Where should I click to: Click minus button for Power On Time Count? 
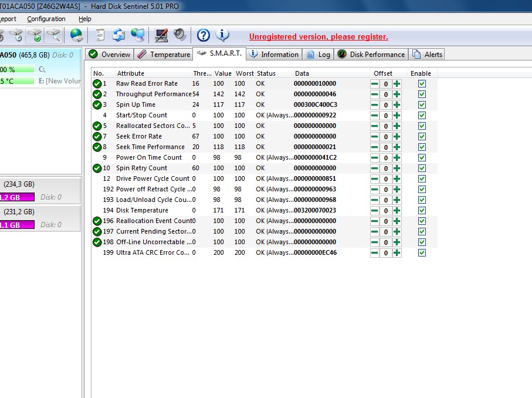(x=375, y=157)
